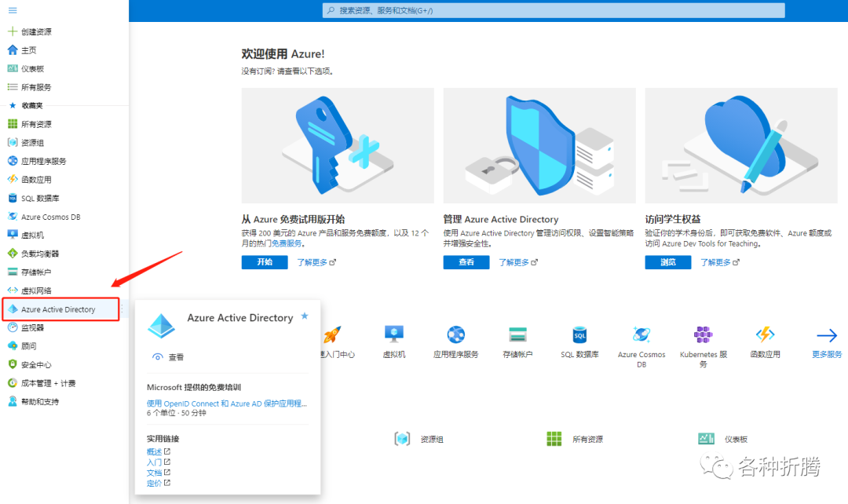Screen dimensions: 848x504
Task: Open 文档 link under 实用链接
Action: pos(158,473)
